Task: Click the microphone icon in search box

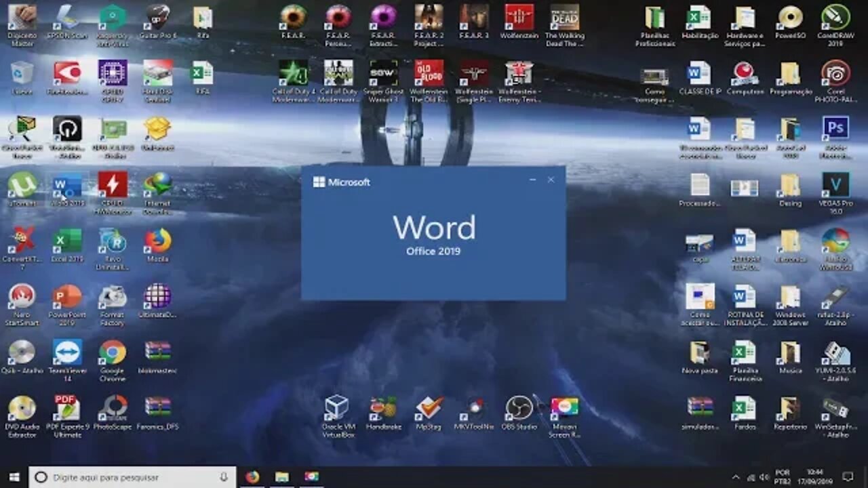Action: [224, 477]
